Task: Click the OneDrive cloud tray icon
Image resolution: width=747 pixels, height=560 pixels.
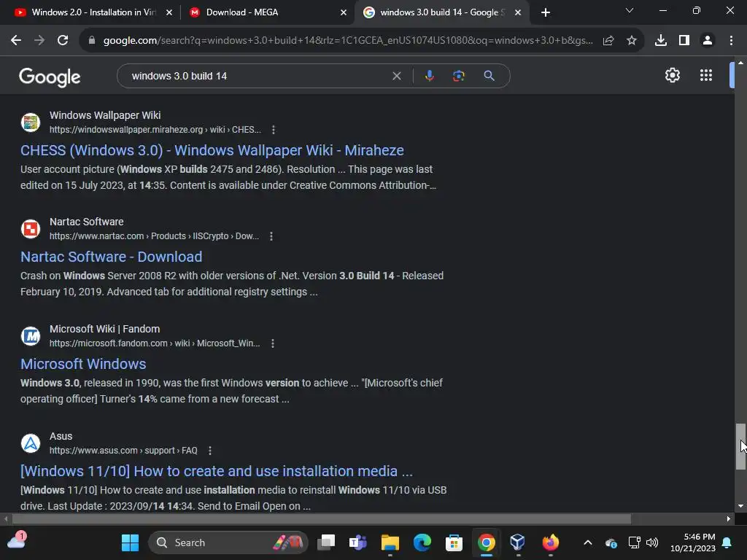Action: click(x=611, y=542)
